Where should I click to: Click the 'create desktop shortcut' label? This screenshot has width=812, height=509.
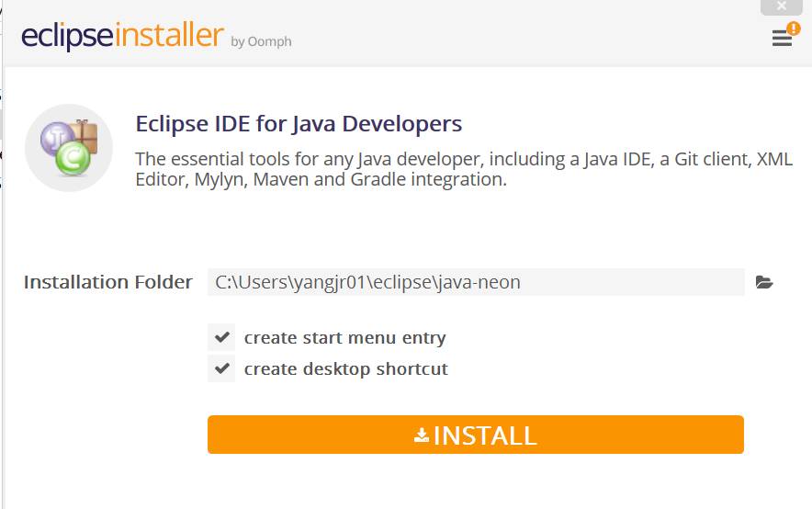[345, 368]
